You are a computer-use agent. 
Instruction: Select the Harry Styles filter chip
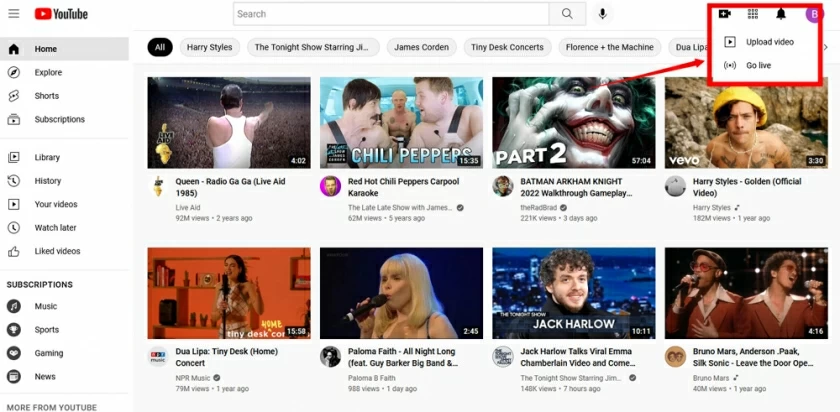211,47
